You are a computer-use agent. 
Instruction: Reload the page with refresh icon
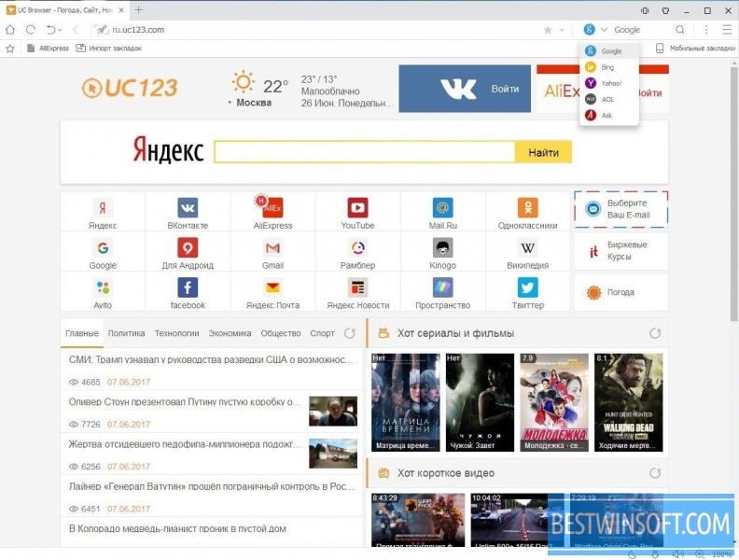(x=31, y=30)
